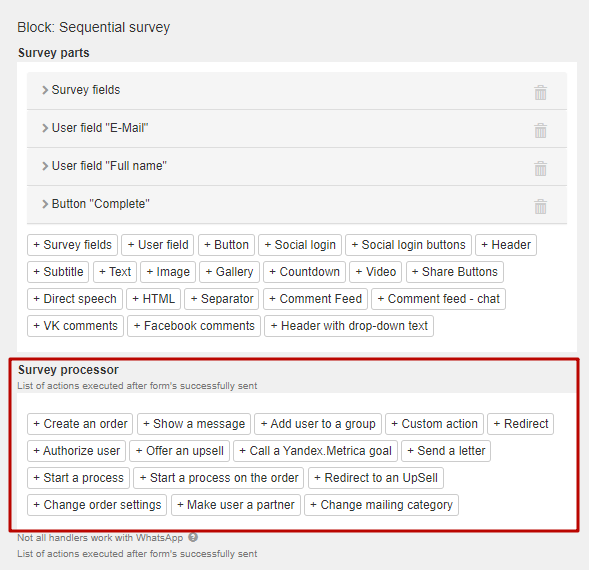The width and height of the screenshot is (589, 570).
Task: Add Create an order action
Action: pos(80,424)
